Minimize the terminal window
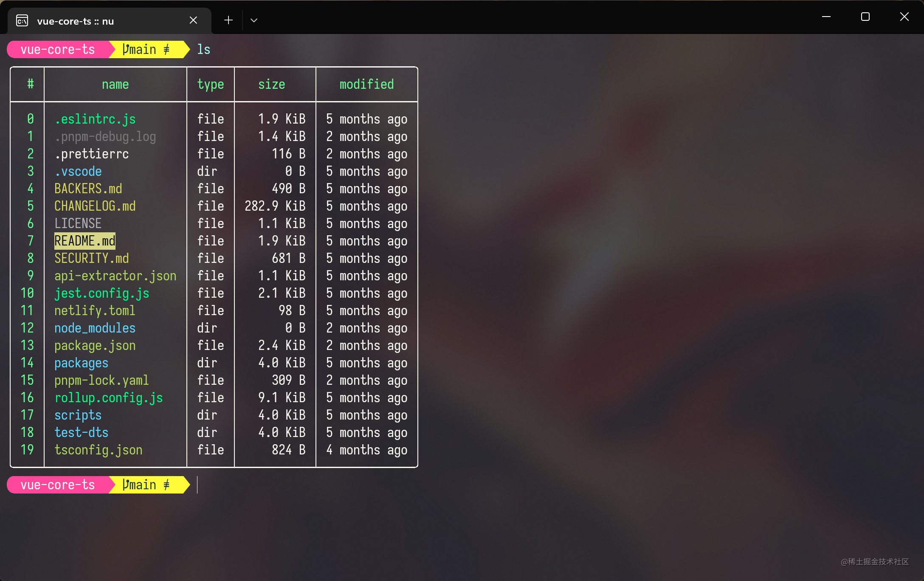Screen dimensions: 924x581 (826, 17)
